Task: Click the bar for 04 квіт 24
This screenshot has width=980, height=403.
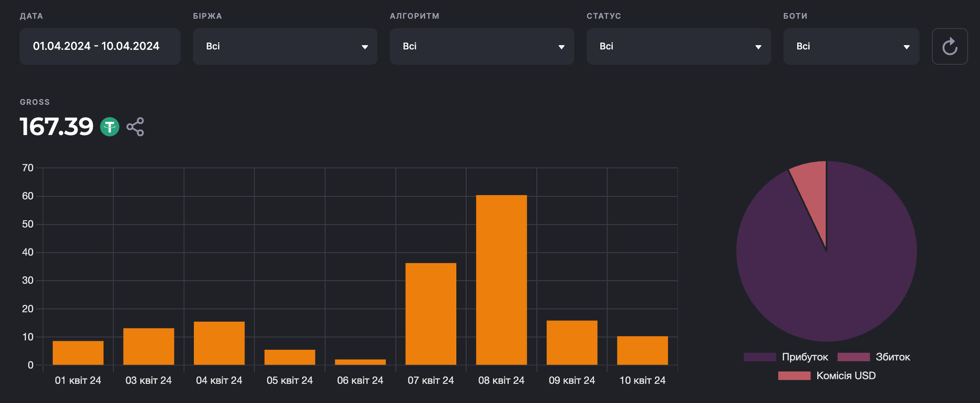Action: (219, 343)
